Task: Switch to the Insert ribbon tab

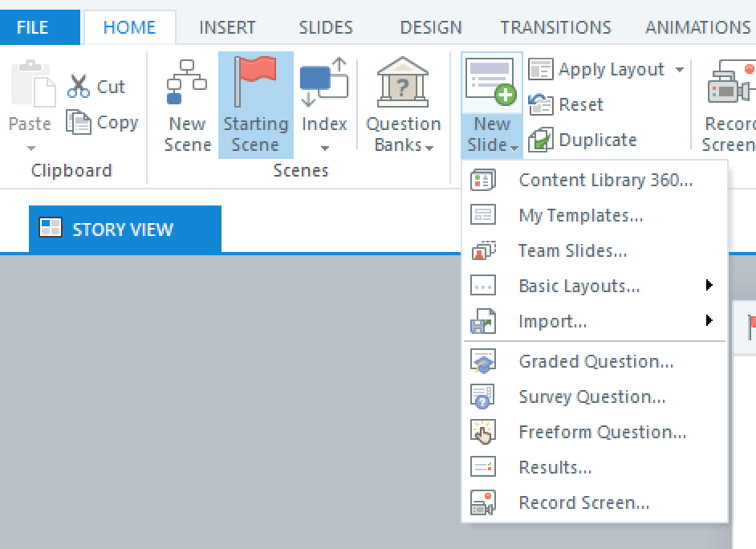Action: coord(228,27)
